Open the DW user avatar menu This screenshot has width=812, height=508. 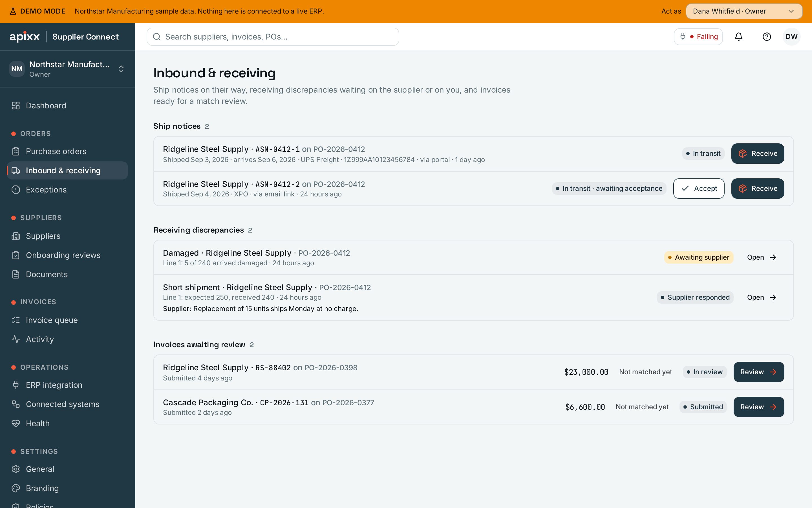coord(791,37)
